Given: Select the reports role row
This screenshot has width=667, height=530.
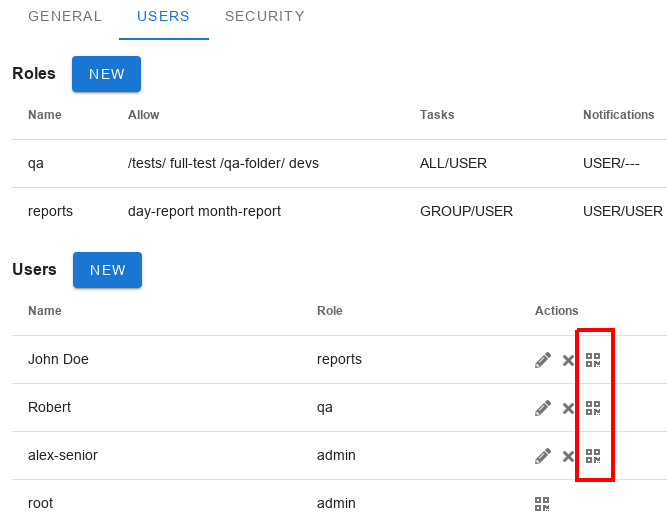Looking at the screenshot, I should pyautogui.click(x=339, y=211).
